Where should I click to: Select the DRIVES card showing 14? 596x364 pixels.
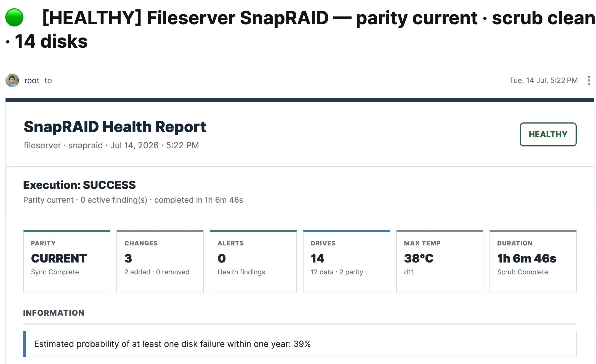(x=347, y=261)
